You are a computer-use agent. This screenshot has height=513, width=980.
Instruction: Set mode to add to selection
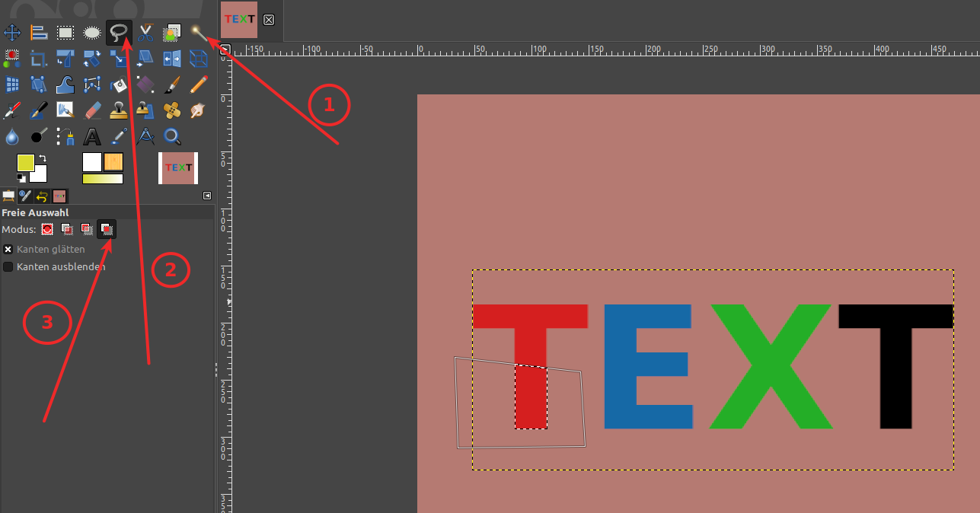point(68,228)
